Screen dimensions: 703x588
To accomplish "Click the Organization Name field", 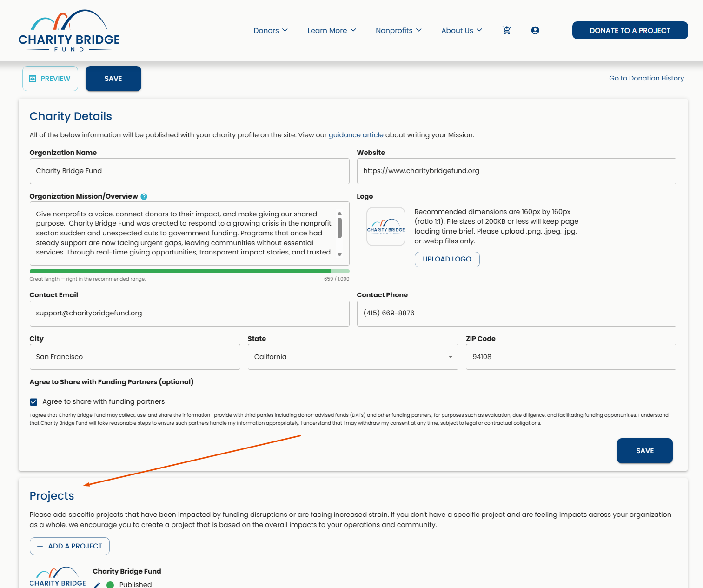I will click(189, 171).
